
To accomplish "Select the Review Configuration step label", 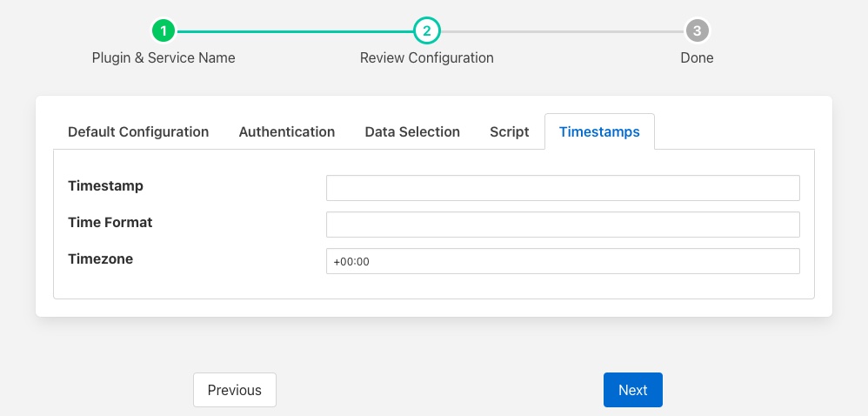I will pos(426,57).
